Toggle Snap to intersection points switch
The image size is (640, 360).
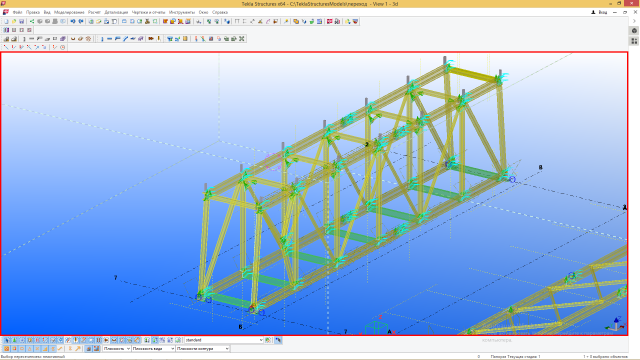pyautogui.click(x=37, y=349)
